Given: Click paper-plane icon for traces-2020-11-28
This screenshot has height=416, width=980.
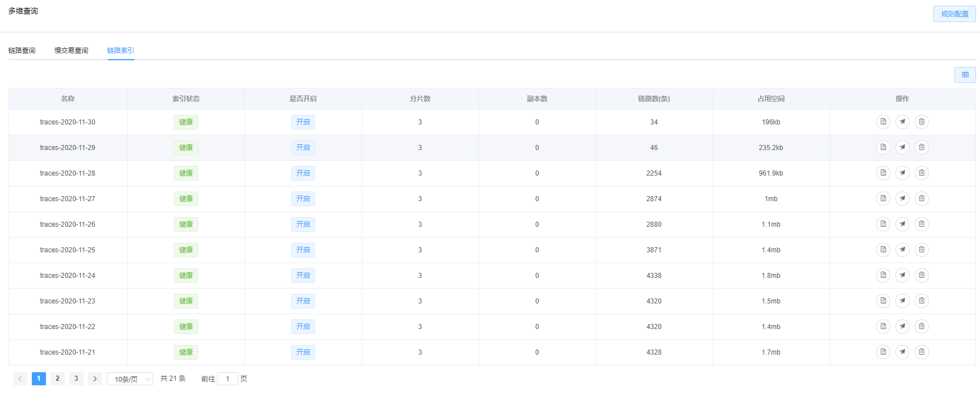Looking at the screenshot, I should [902, 173].
